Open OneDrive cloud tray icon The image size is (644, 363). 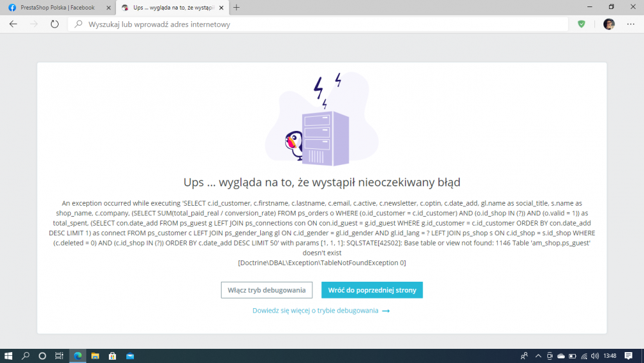[561, 356]
